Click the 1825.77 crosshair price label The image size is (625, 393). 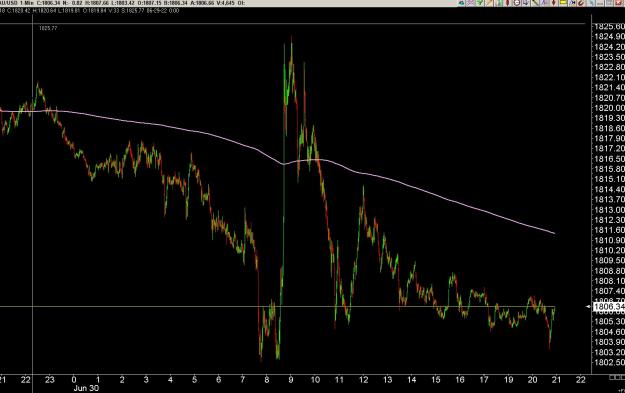(x=48, y=28)
